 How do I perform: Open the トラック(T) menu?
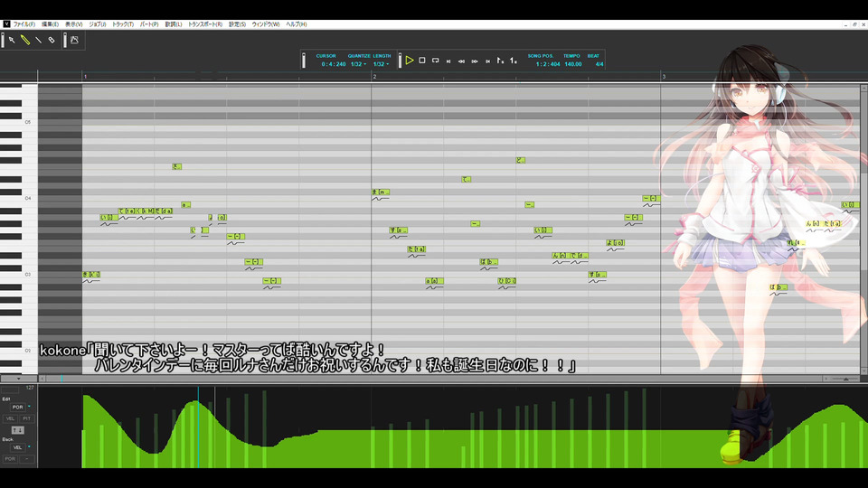[x=122, y=24]
